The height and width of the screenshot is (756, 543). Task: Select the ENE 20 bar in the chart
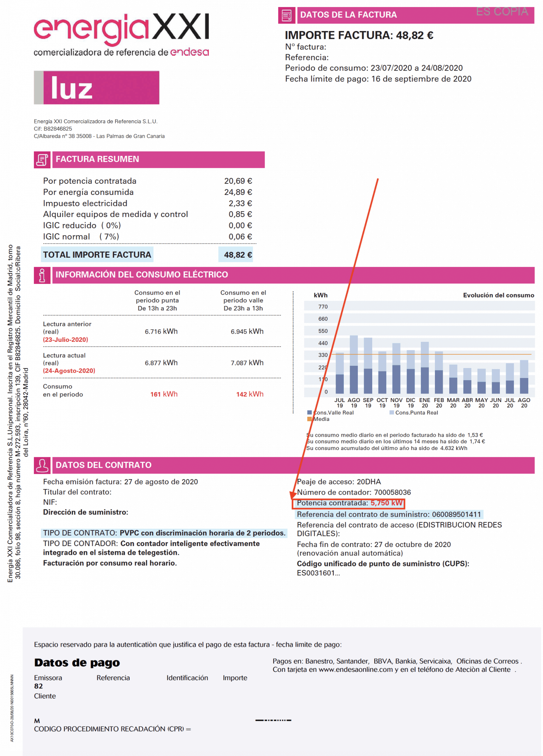pos(425,368)
